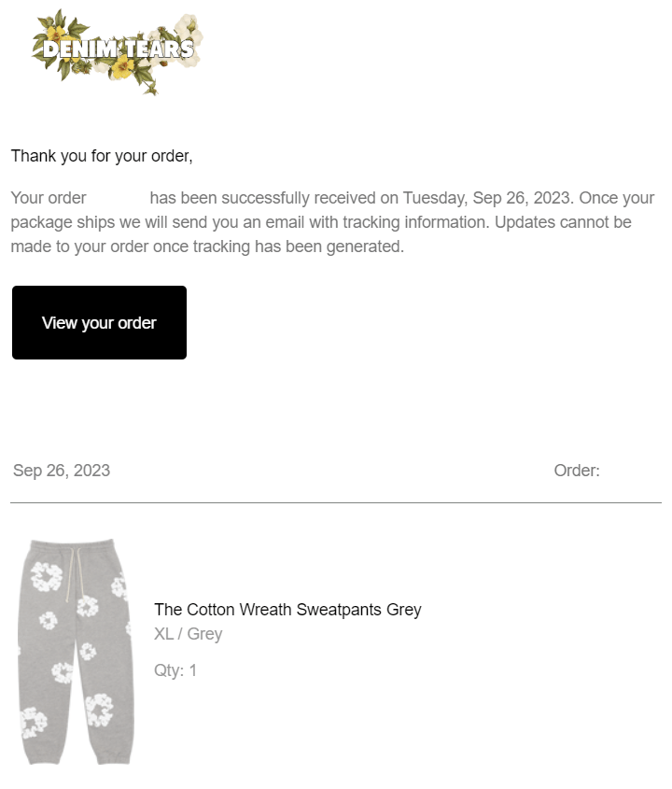Click the Order: label on the right
Viewport: 672px width, 789px height.
[577, 471]
